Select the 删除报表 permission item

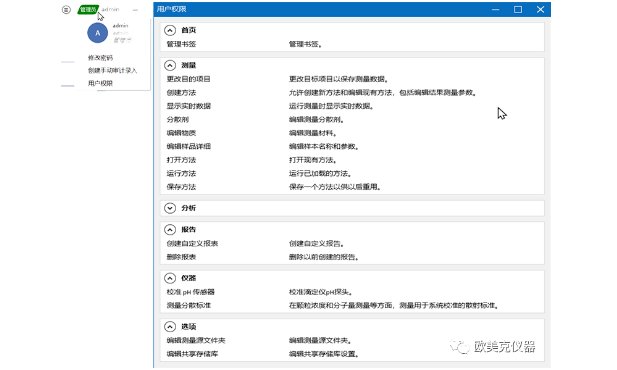click(352, 257)
